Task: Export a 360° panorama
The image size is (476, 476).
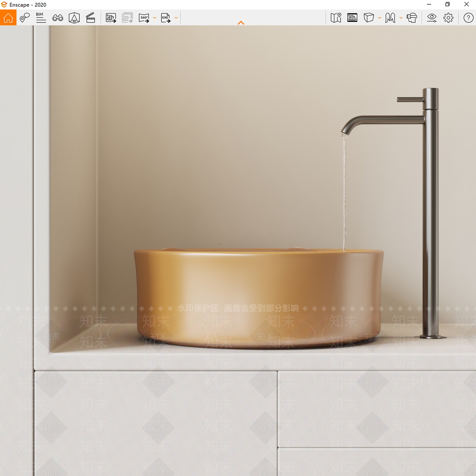Action: pyautogui.click(x=144, y=18)
